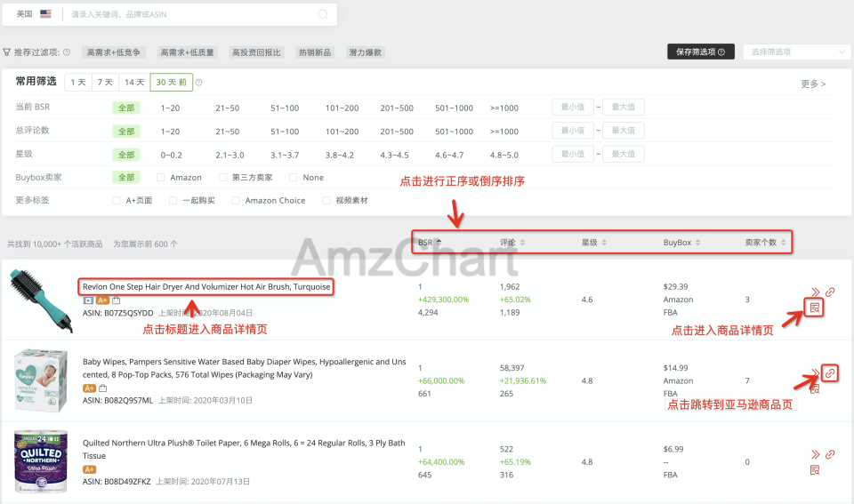854x504 pixels.
Task: Open Baby Wipes Pampers Sensitive title link
Action: pos(244,368)
